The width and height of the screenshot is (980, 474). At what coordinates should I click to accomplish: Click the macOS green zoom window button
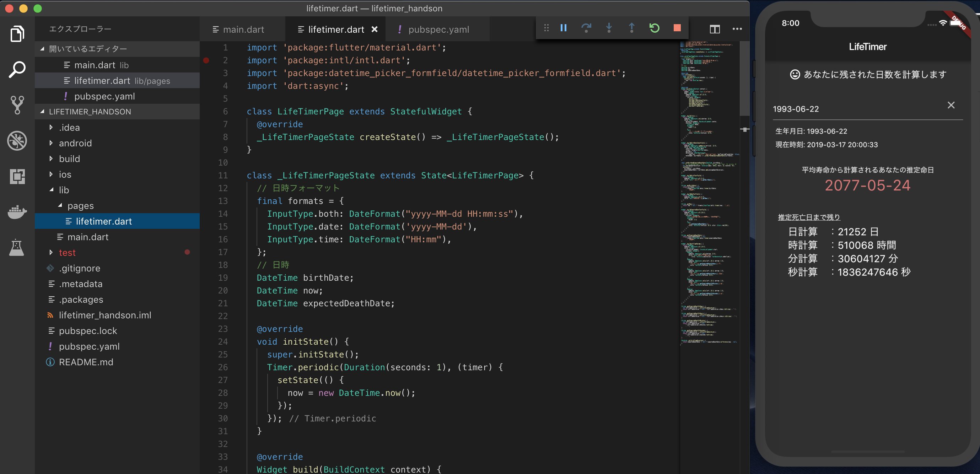tap(38, 9)
